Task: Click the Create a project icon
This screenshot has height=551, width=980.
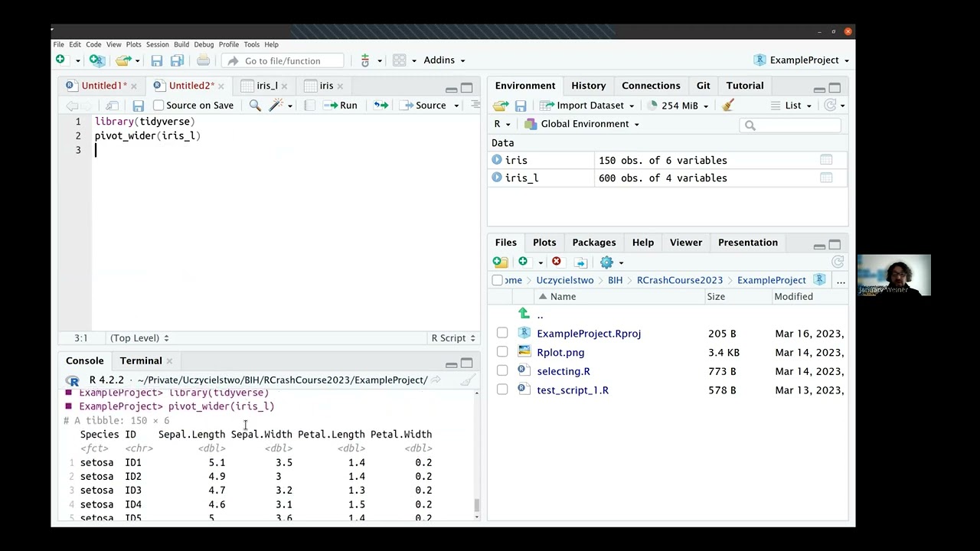Action: (96, 60)
